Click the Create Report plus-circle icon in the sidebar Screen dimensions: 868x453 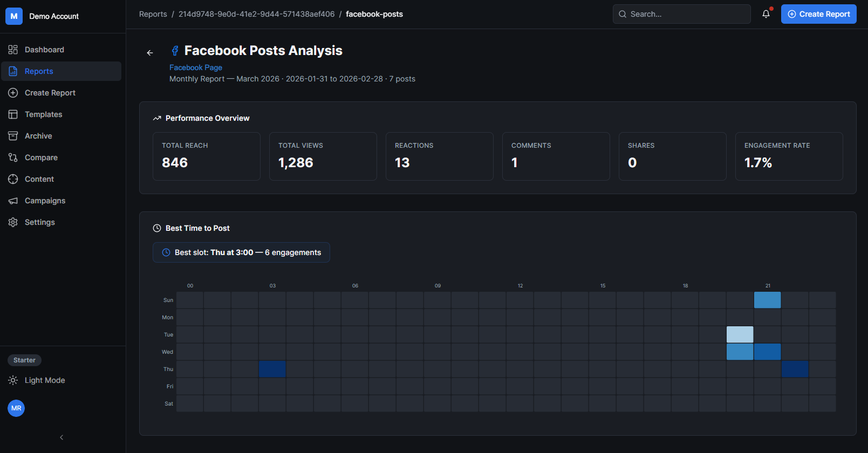(x=13, y=93)
